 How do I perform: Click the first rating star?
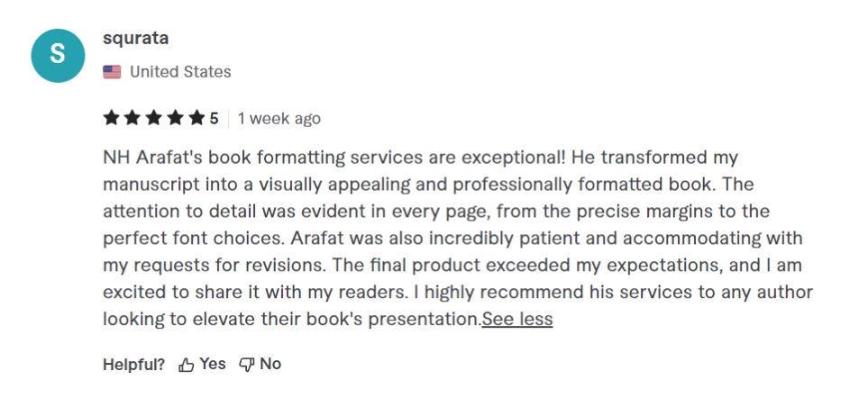point(111,118)
